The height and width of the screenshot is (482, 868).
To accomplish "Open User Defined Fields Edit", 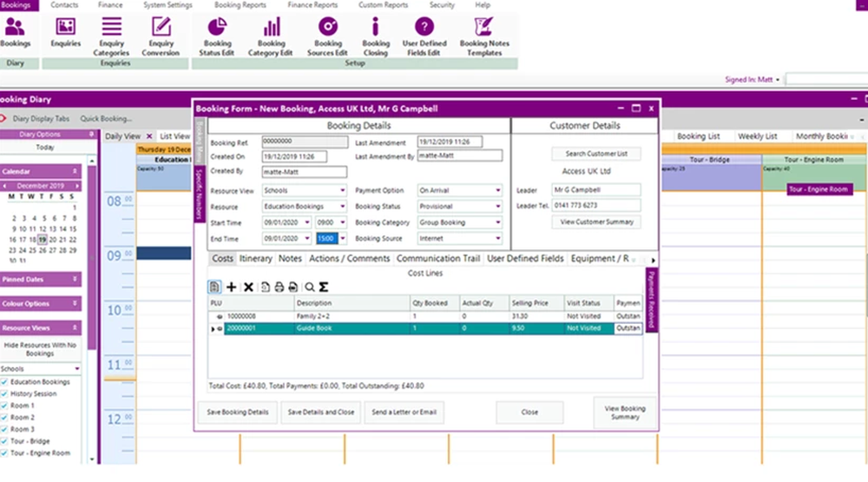I will coord(424,36).
